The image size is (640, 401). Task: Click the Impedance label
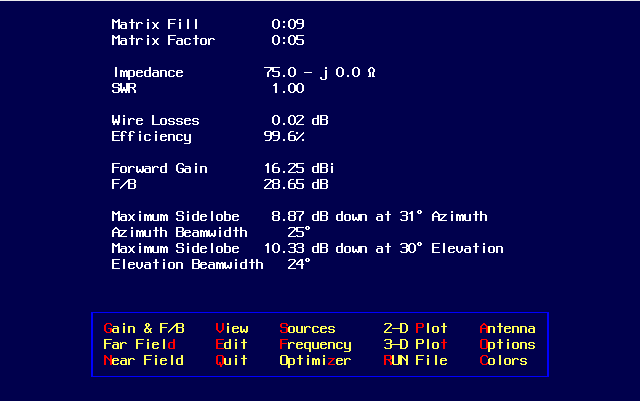click(x=148, y=73)
